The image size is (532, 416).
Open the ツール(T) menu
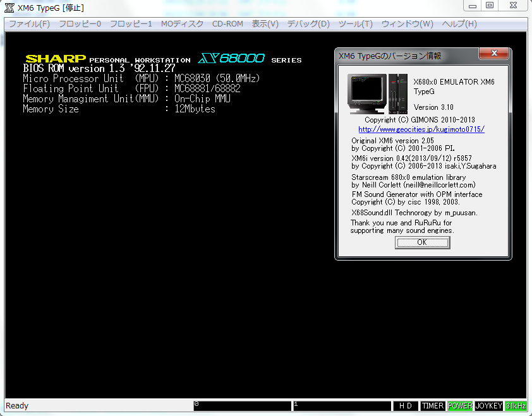pos(356,24)
